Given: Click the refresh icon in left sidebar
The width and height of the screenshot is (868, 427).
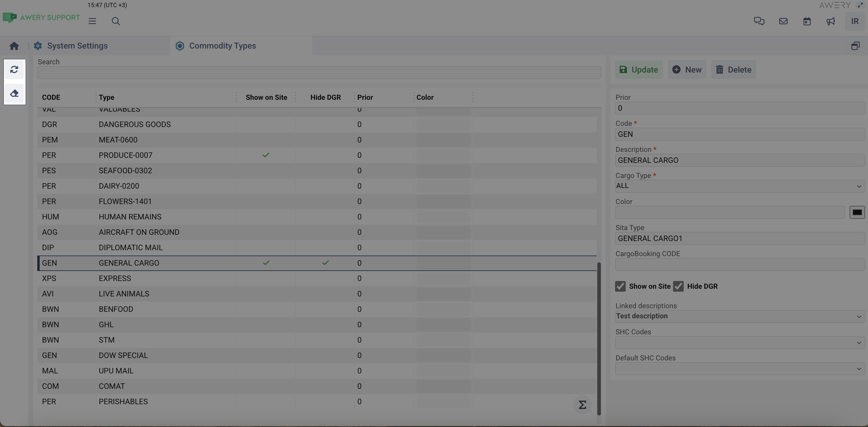Looking at the screenshot, I should 14,70.
